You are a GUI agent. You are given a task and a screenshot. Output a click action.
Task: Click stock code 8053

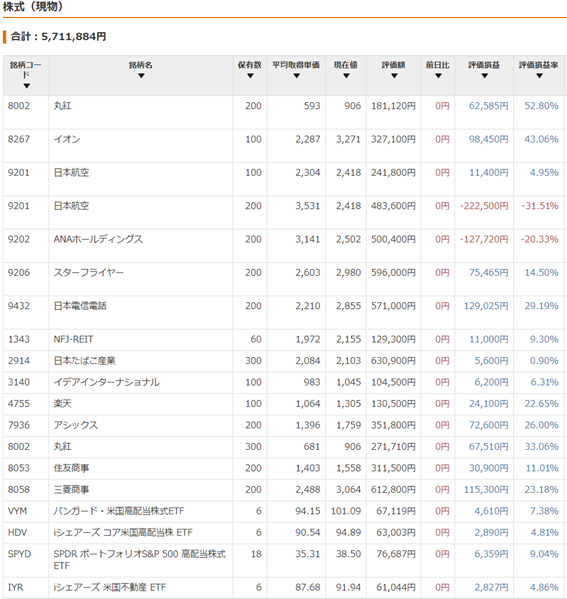[x=19, y=468]
